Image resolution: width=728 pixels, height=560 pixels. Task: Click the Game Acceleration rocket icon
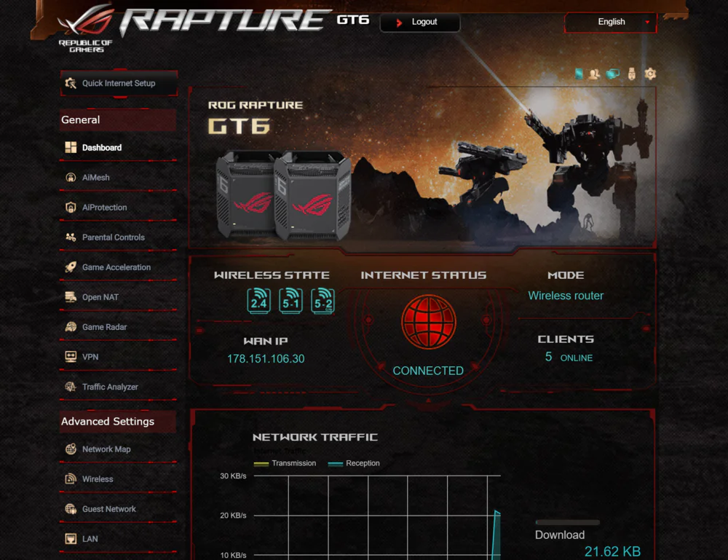(71, 267)
